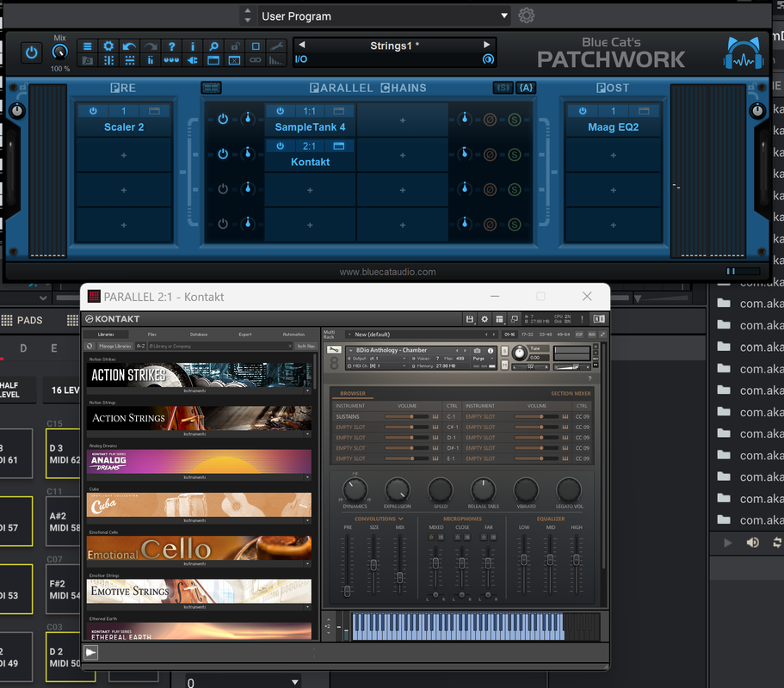Solo the first parallel chain (S)
The width and height of the screenshot is (784, 688).
(x=515, y=120)
